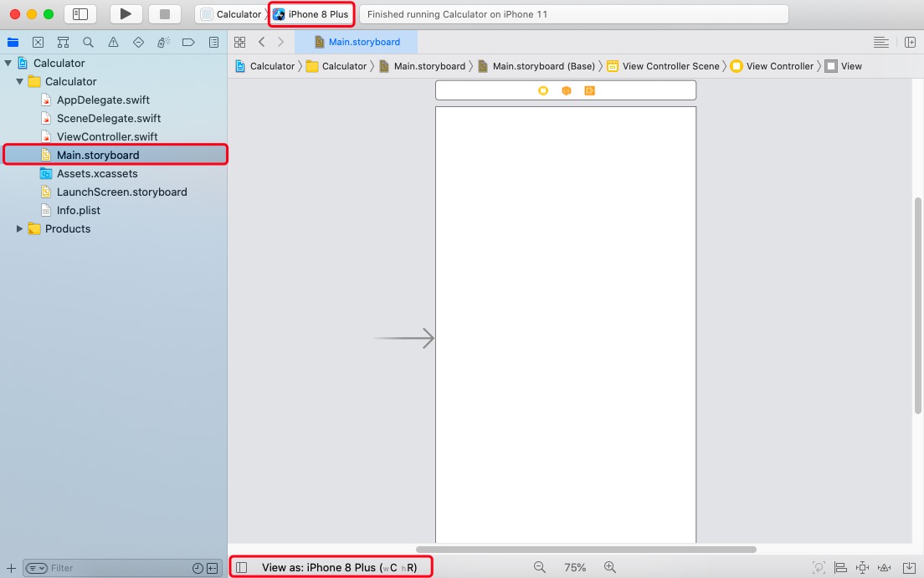Open Resolve Auto Layout Issues menu
Viewport: 924px width, 578px height.
(x=885, y=567)
